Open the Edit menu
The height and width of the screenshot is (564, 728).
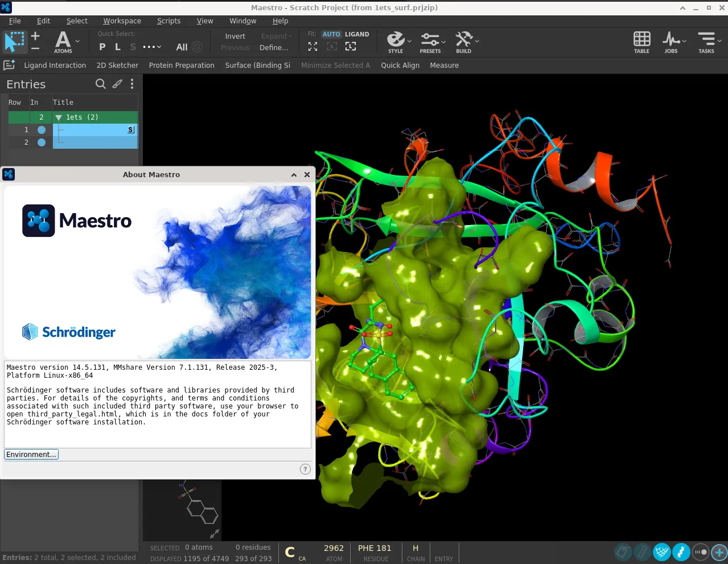click(44, 21)
